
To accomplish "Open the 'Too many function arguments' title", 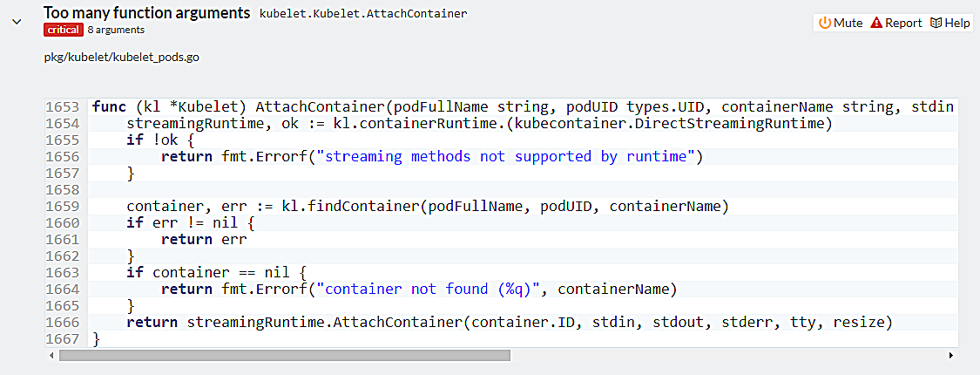I will (x=147, y=14).
